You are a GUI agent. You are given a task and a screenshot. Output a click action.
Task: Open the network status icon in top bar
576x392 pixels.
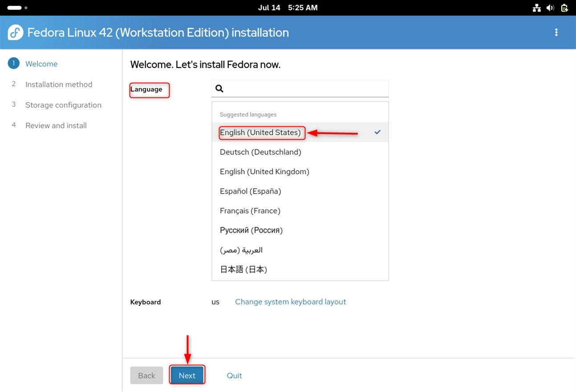point(537,8)
